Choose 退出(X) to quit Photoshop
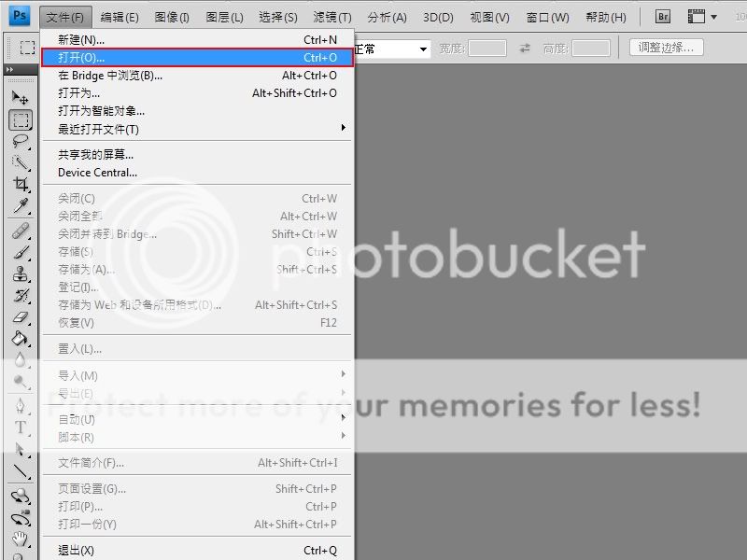 tap(197, 551)
